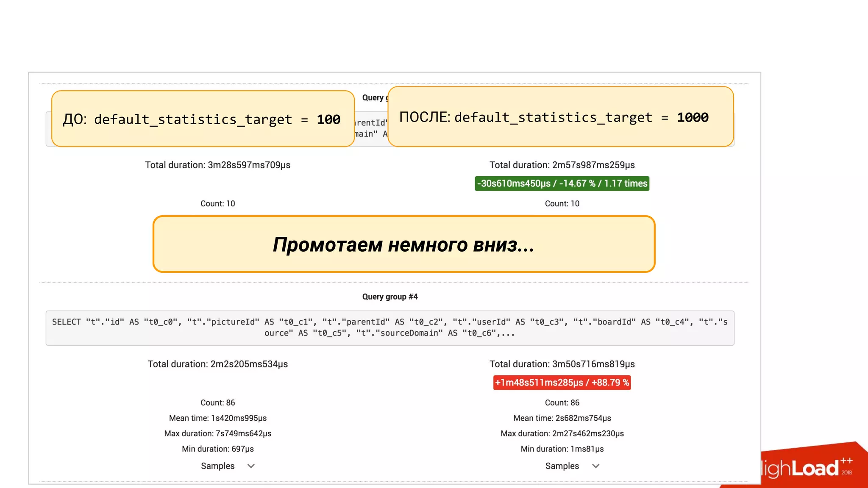Image resolution: width=868 pixels, height=488 pixels.
Task: Click Count: 86 under the red badge
Action: [x=562, y=402]
